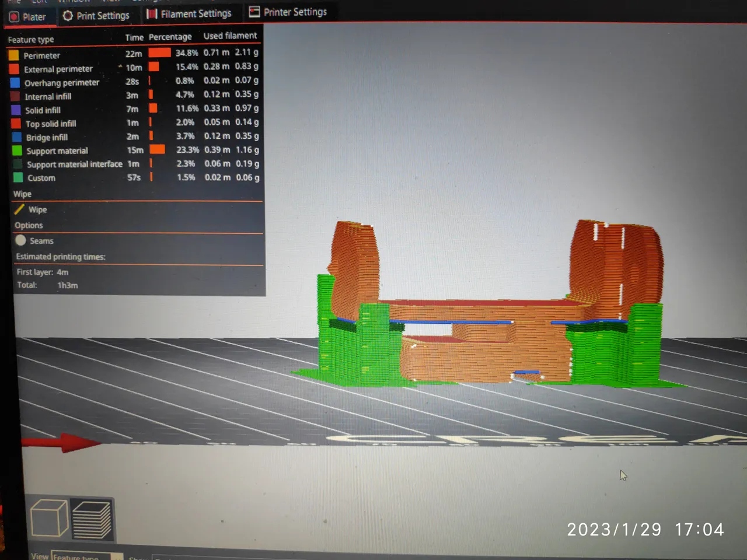
Task: Click the orange Perimeter color swatch
Action: point(13,55)
